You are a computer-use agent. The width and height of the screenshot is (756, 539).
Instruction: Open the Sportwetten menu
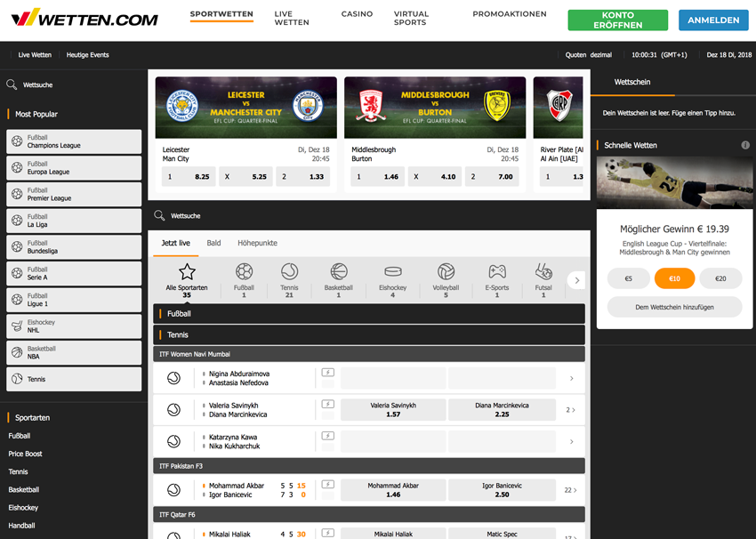click(221, 14)
